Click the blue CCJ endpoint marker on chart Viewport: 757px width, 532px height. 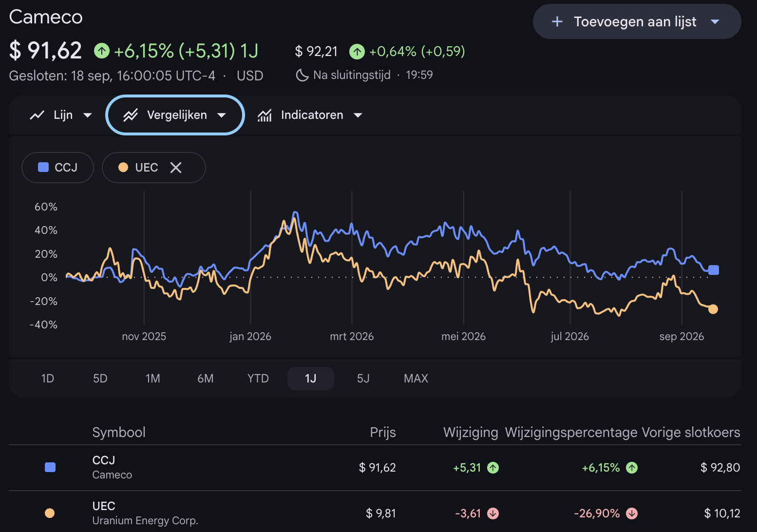tap(714, 270)
